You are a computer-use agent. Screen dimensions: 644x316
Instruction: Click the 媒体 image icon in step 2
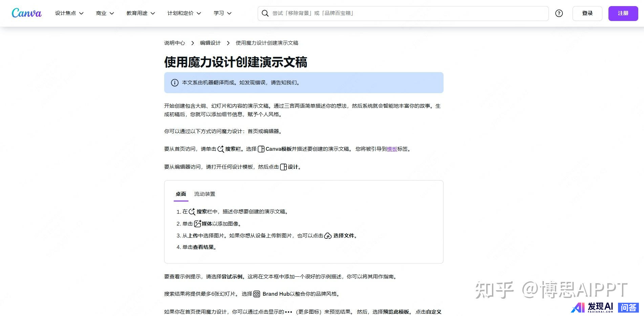[x=197, y=224]
